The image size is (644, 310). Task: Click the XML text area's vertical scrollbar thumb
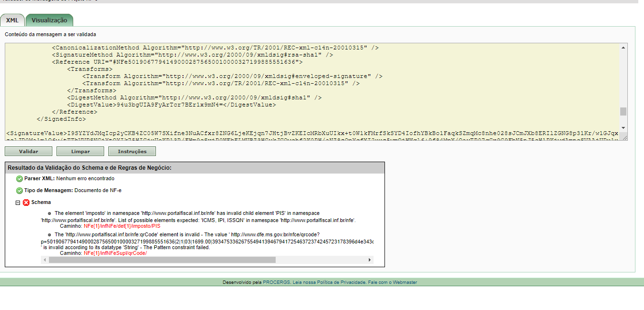click(x=623, y=111)
